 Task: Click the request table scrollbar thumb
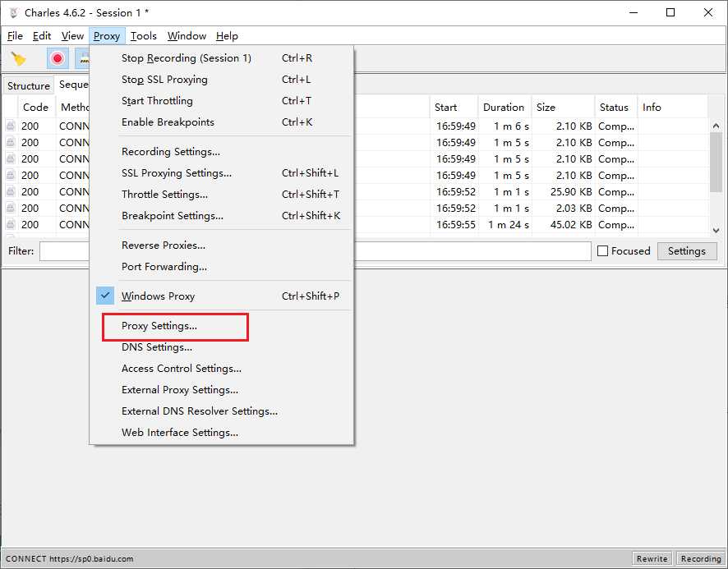[716, 163]
